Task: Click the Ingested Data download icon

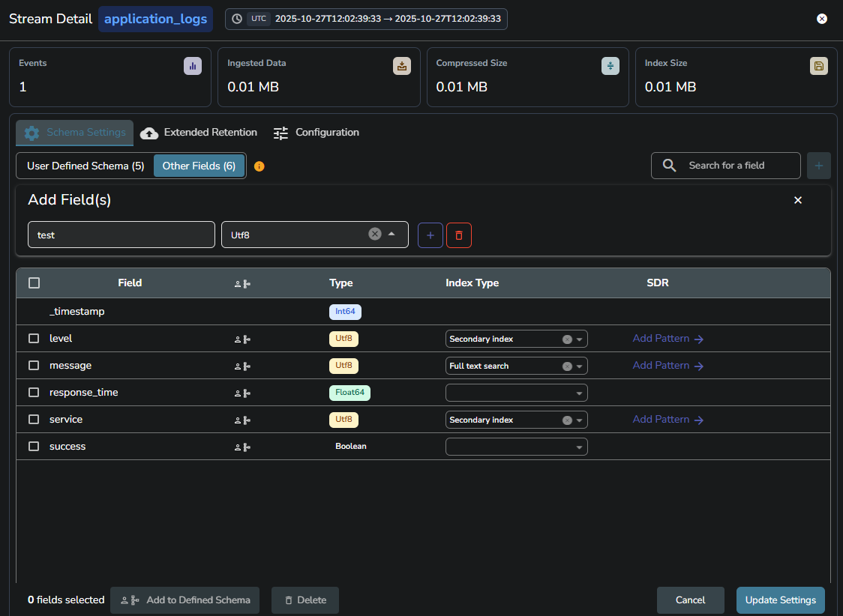Action: coord(402,66)
